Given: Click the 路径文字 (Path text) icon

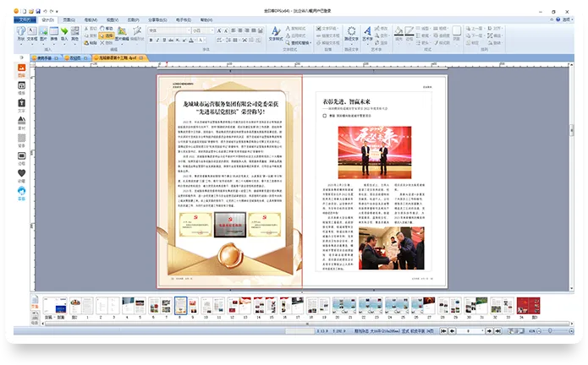Looking at the screenshot, I should click(x=351, y=34).
